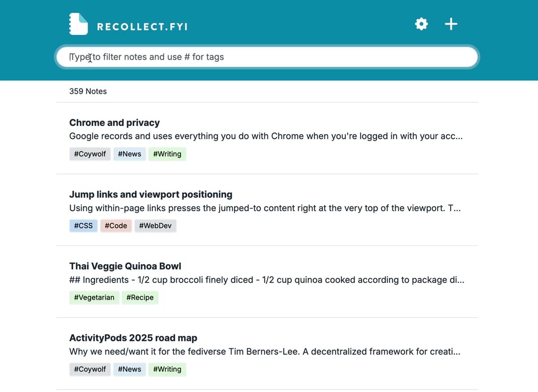Viewport: 538px width, 392px height.
Task: Click the Recollect notebook logo icon
Action: 78,24
